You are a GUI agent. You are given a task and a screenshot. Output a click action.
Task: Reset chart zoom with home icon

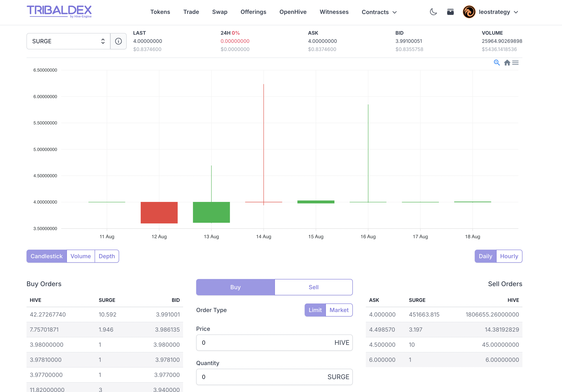coord(507,63)
